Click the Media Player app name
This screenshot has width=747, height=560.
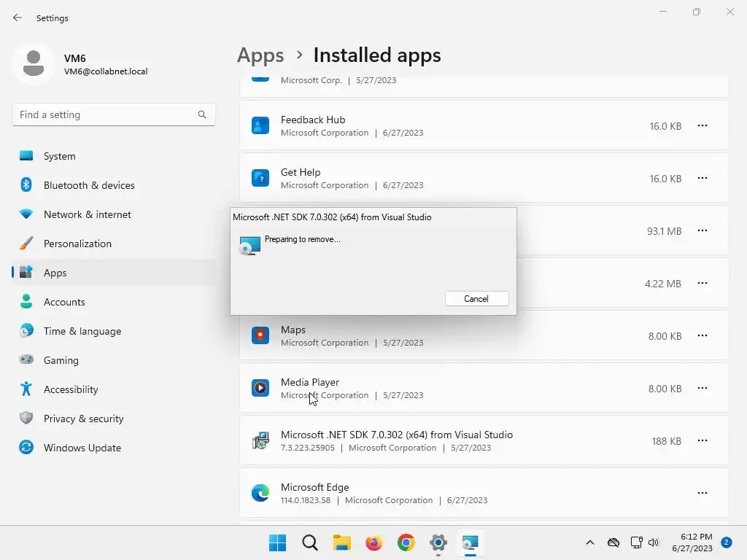click(310, 382)
